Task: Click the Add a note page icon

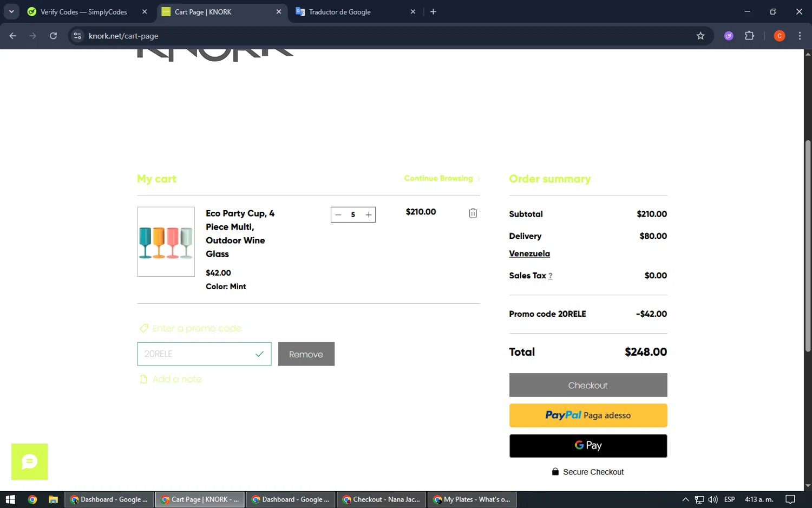Action: point(143,379)
